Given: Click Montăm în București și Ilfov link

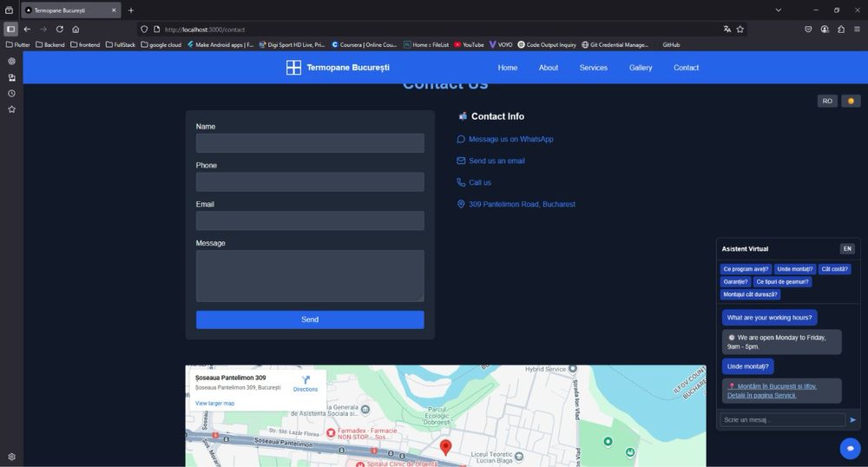Looking at the screenshot, I should (772, 391).
